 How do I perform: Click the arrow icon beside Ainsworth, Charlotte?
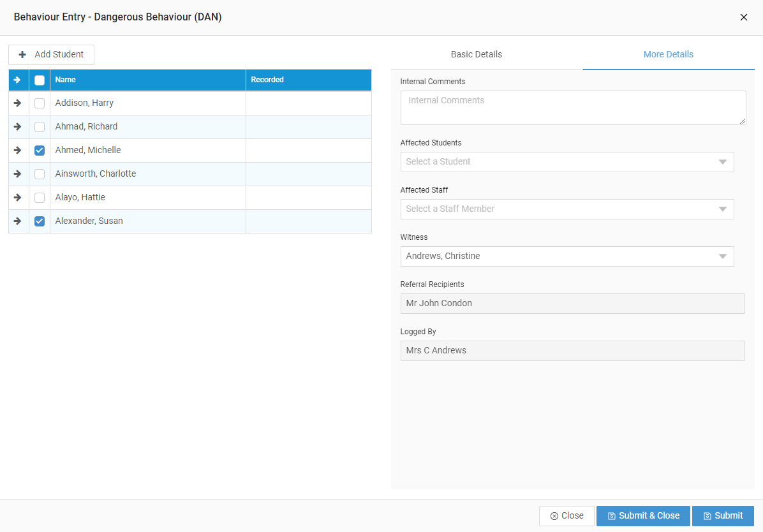click(x=18, y=174)
